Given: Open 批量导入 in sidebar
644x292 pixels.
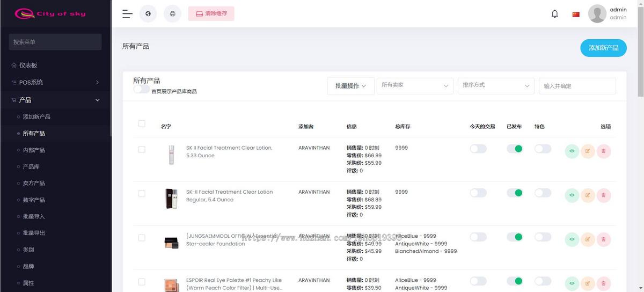Looking at the screenshot, I should (x=34, y=216).
